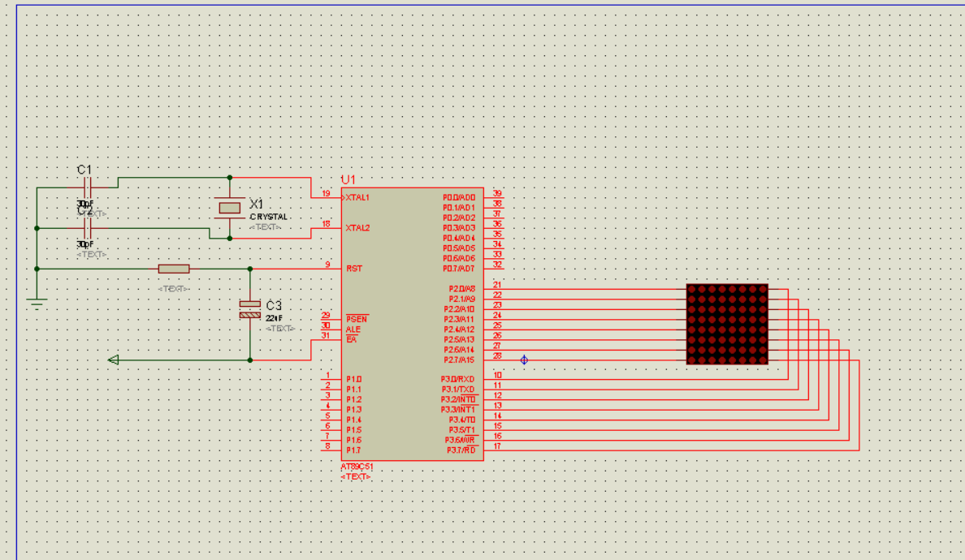Click the U1 reference label
Screen dimensions: 965x560
348,179
